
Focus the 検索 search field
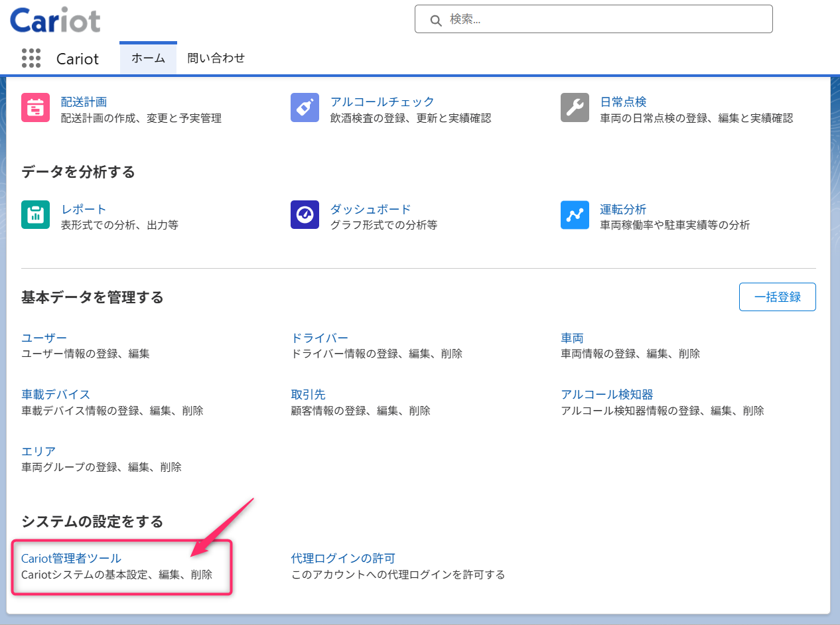pyautogui.click(x=594, y=19)
